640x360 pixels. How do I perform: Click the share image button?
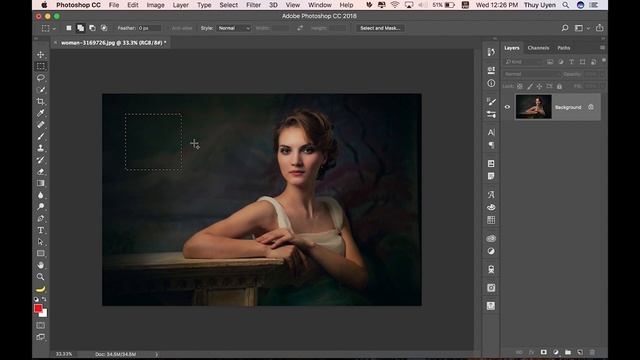[599, 28]
